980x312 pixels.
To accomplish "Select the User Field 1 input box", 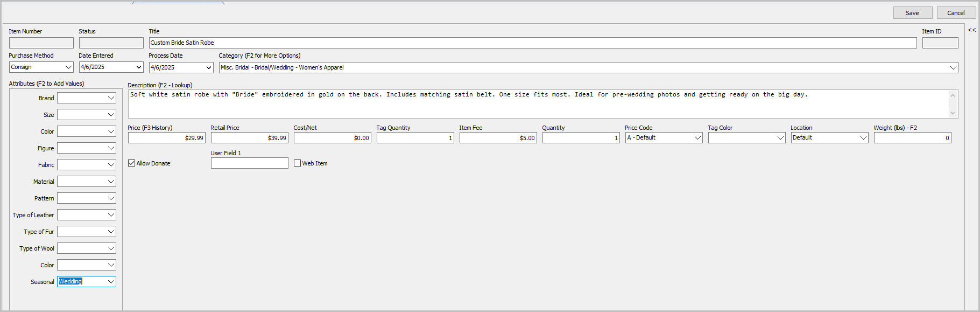I will pos(250,163).
